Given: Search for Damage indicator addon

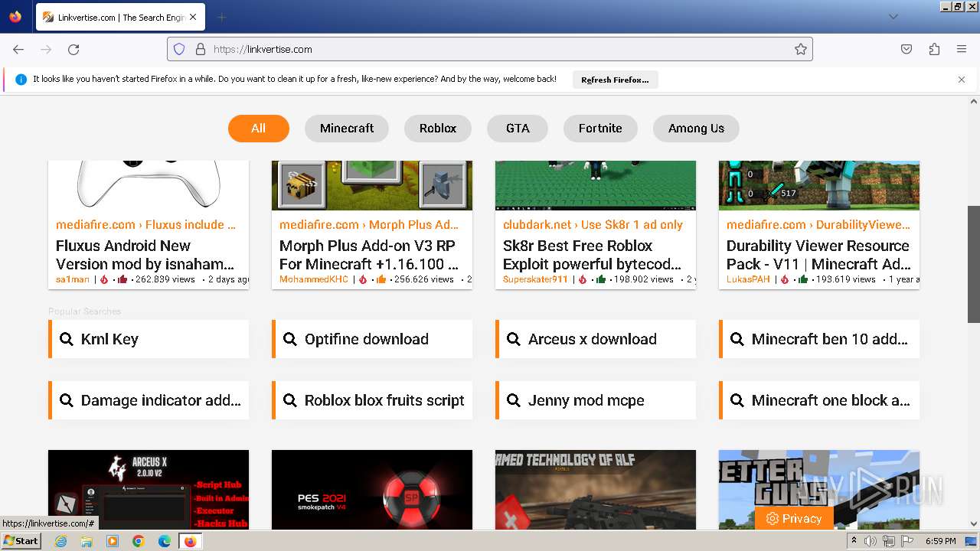Looking at the screenshot, I should 149,400.
